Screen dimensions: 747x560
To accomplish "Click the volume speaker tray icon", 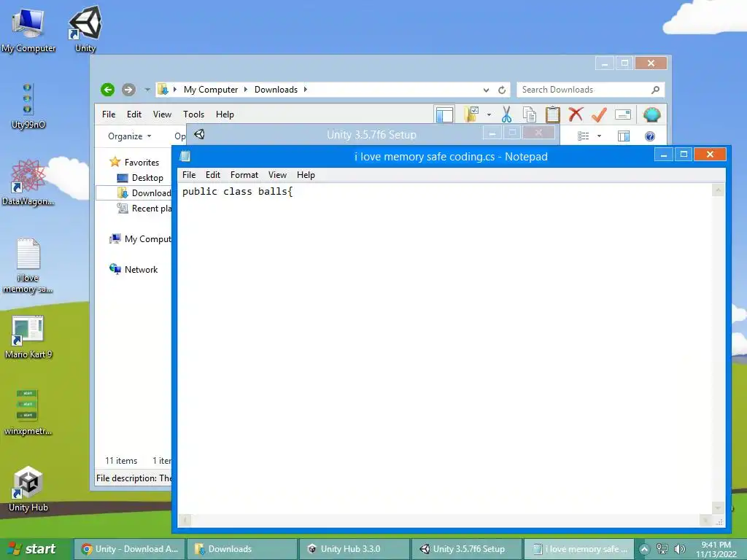I will click(680, 549).
